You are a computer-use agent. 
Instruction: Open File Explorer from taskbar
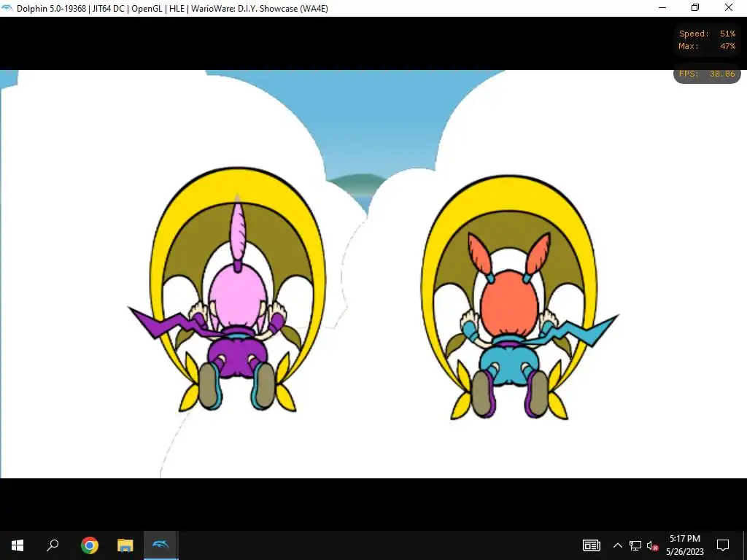click(125, 545)
